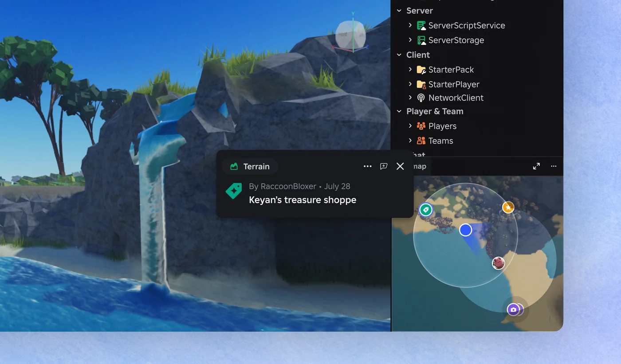Select ServerScriptService in the tree
Image resolution: width=621 pixels, height=364 pixels.
click(x=467, y=25)
